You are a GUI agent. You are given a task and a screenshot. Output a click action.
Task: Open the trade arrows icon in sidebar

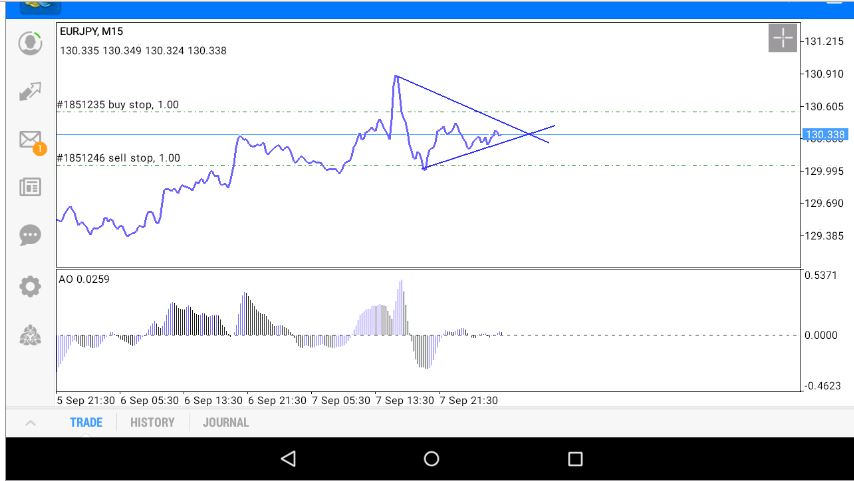[30, 92]
